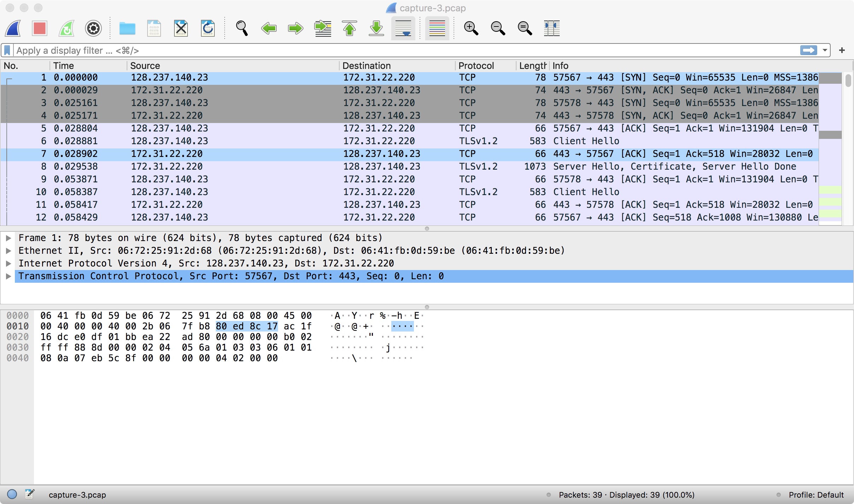Go back in packet history
Screen dimensions: 854x504
pos(269,28)
